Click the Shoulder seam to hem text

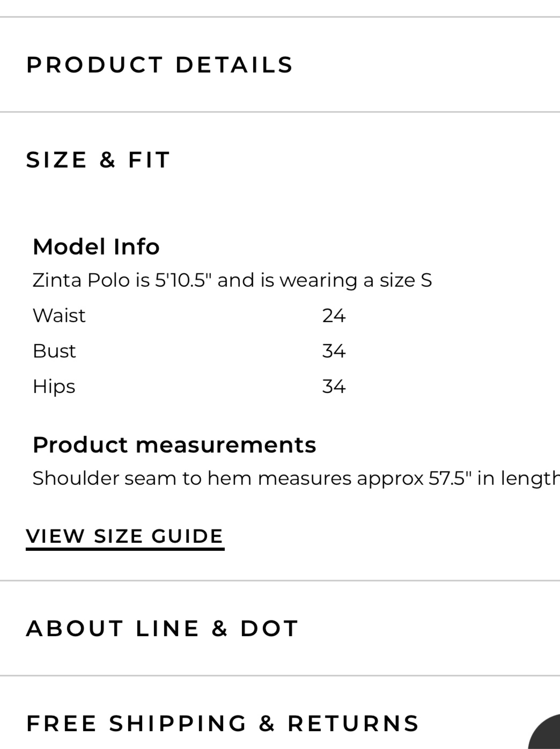click(142, 478)
